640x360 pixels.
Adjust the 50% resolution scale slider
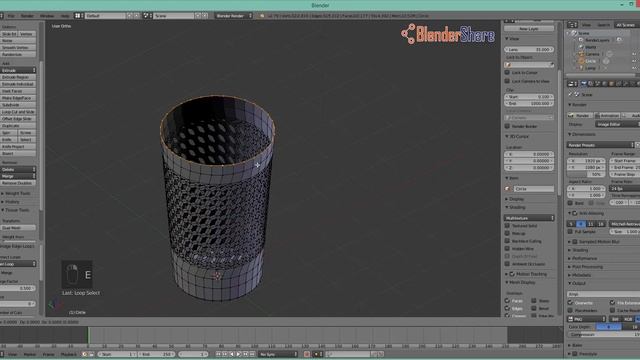pos(586,174)
